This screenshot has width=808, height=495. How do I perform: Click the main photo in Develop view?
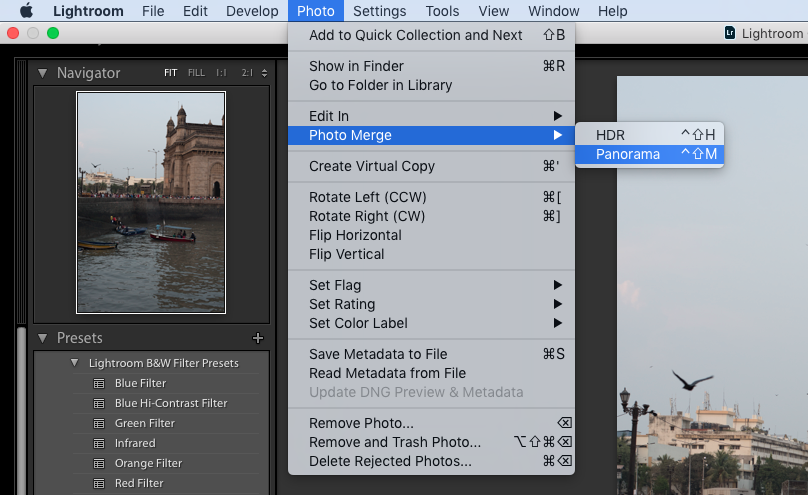712,285
